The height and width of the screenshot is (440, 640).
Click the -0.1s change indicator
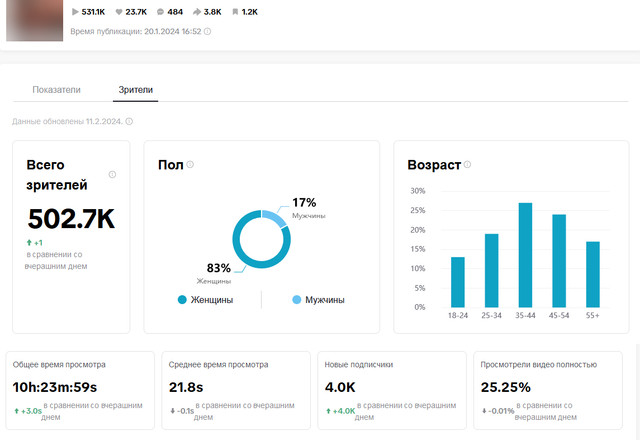[182, 411]
